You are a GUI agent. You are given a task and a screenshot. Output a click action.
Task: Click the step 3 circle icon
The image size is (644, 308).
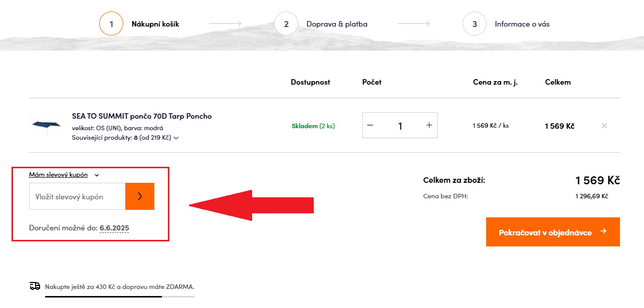(x=475, y=24)
